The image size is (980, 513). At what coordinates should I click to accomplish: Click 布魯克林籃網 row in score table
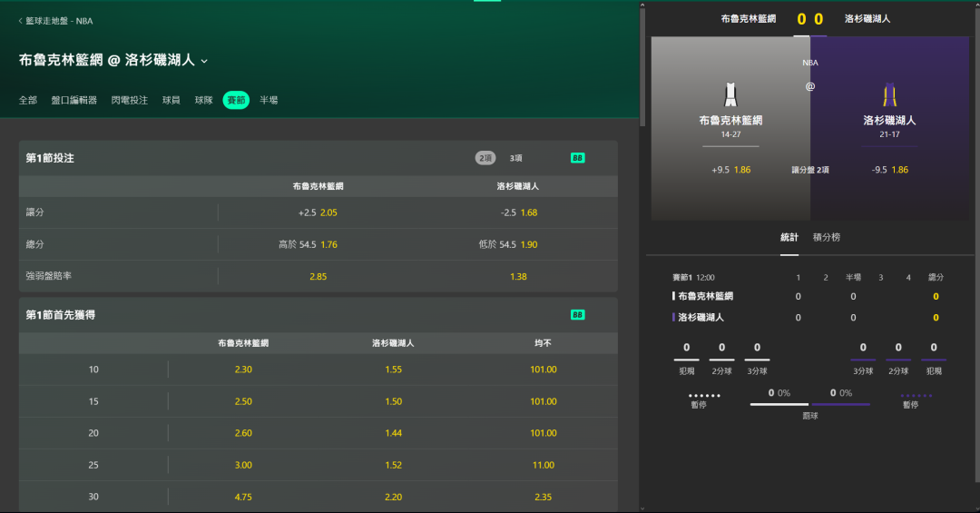pos(808,297)
